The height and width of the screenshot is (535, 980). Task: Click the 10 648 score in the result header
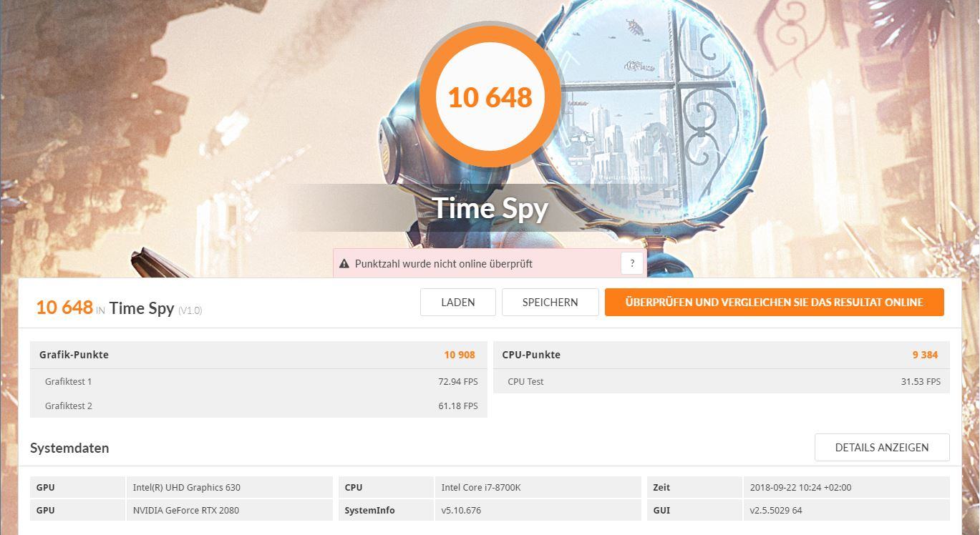(x=64, y=308)
